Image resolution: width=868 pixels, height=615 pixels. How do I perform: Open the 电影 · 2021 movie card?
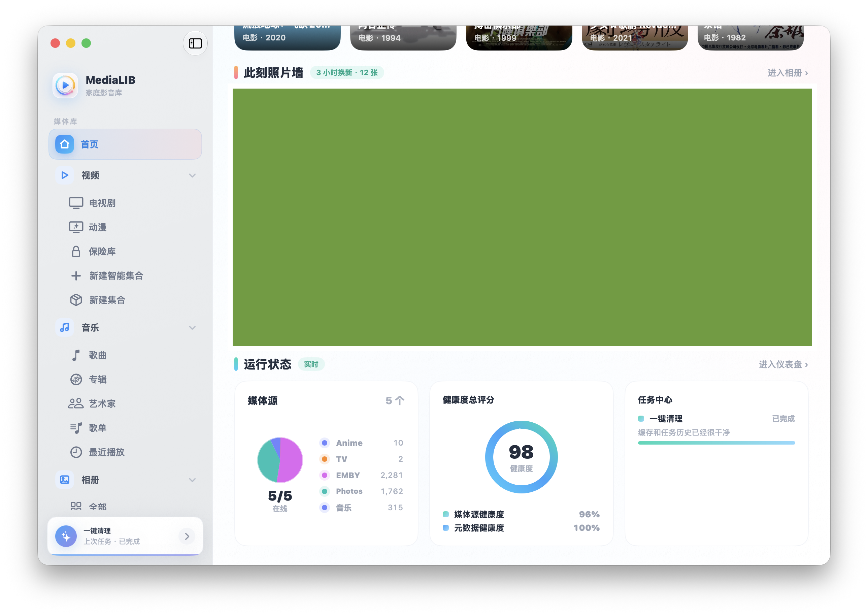pyautogui.click(x=635, y=37)
